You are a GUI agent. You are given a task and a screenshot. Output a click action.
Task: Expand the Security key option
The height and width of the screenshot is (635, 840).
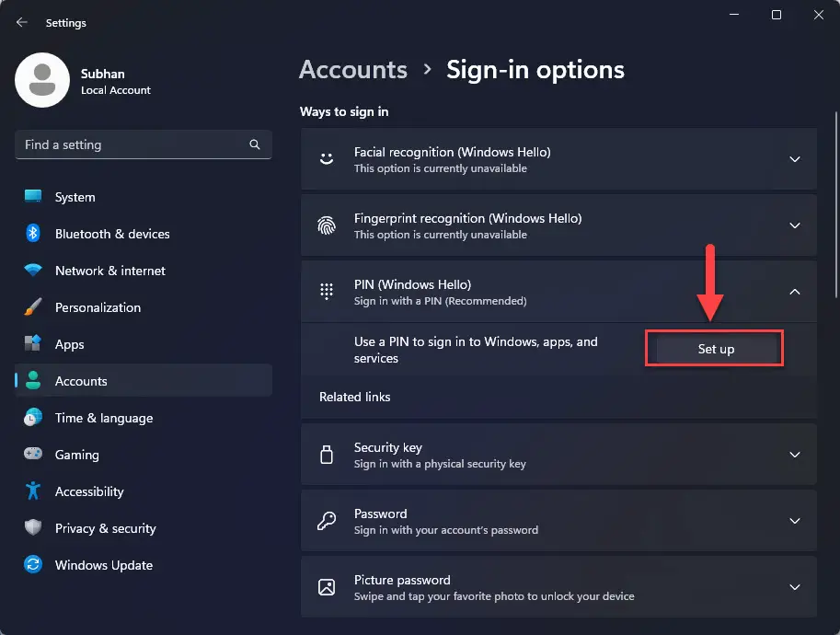pos(795,455)
